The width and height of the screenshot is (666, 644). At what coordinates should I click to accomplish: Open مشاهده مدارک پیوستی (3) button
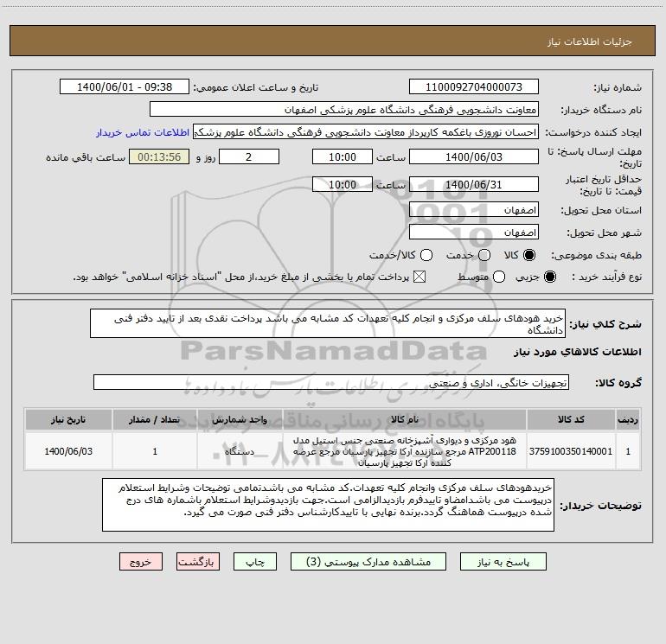click(x=368, y=562)
